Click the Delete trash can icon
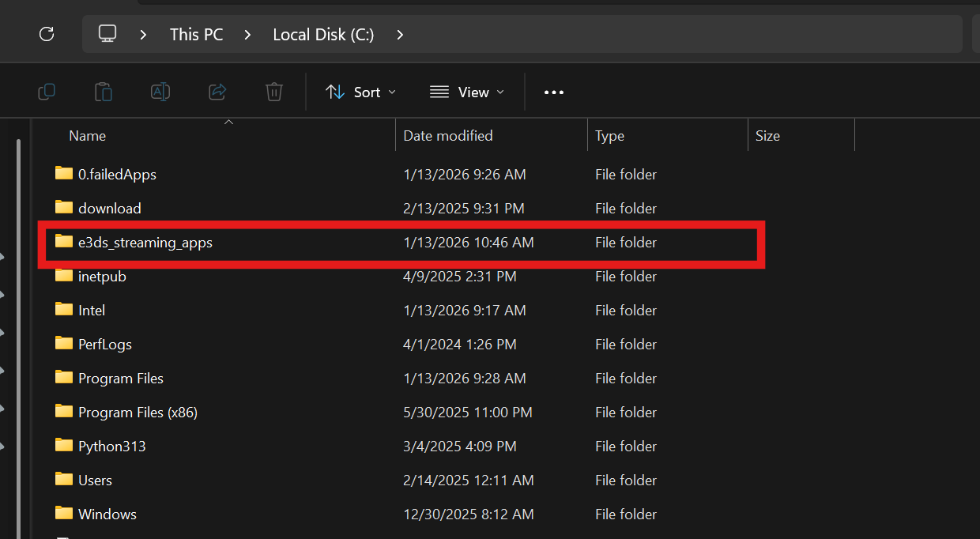 coord(274,92)
